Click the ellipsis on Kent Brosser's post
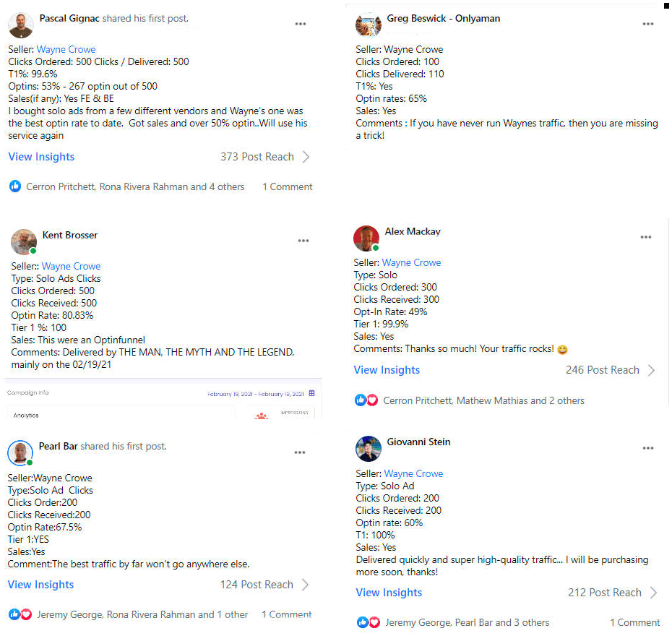Viewport: 672px width, 636px height. (x=303, y=241)
